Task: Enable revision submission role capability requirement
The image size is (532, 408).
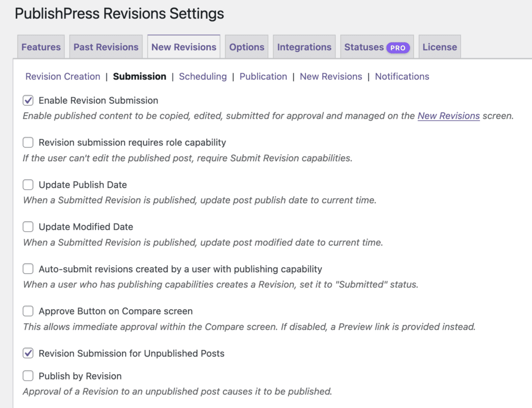Action: 28,142
